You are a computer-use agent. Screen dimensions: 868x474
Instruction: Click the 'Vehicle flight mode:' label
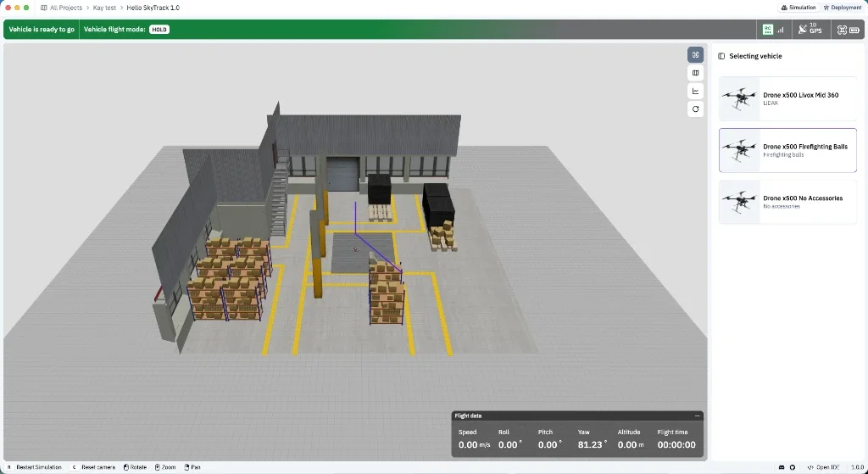point(114,30)
